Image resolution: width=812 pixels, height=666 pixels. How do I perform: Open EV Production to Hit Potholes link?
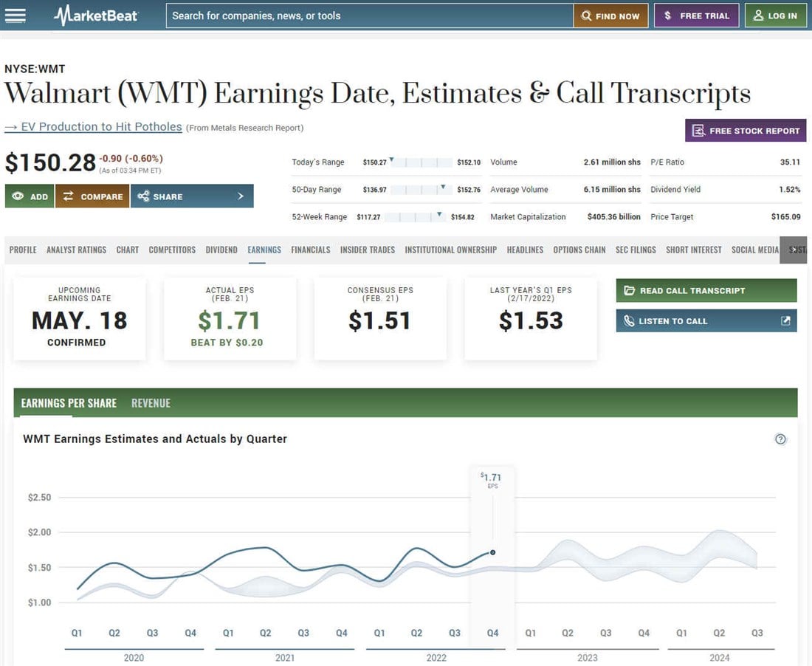click(x=93, y=127)
